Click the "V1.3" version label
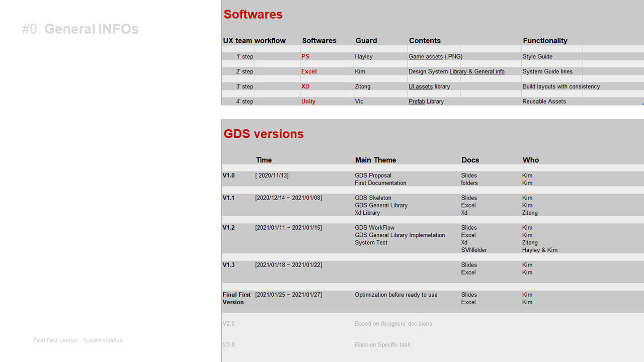The image size is (644, 362). pyautogui.click(x=228, y=265)
